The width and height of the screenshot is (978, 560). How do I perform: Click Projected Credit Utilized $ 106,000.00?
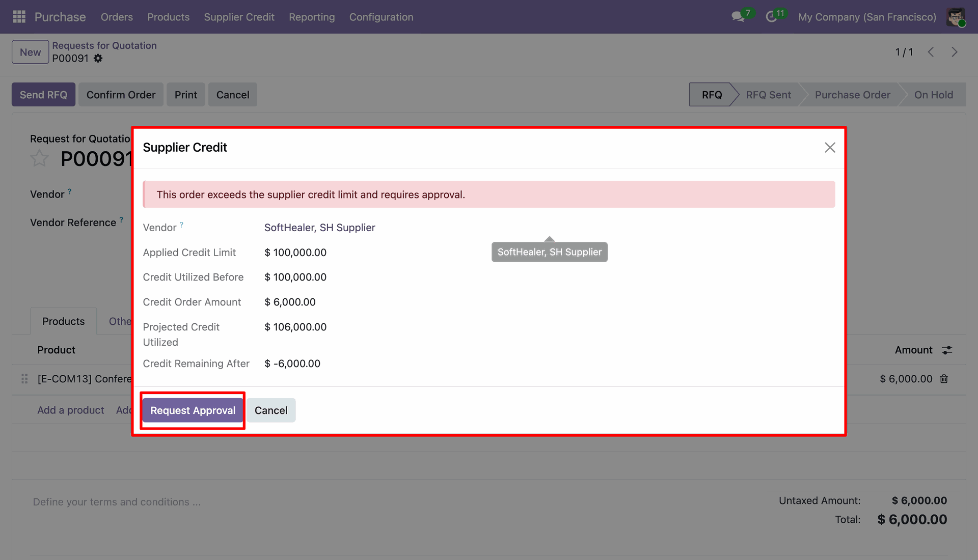pos(295,327)
